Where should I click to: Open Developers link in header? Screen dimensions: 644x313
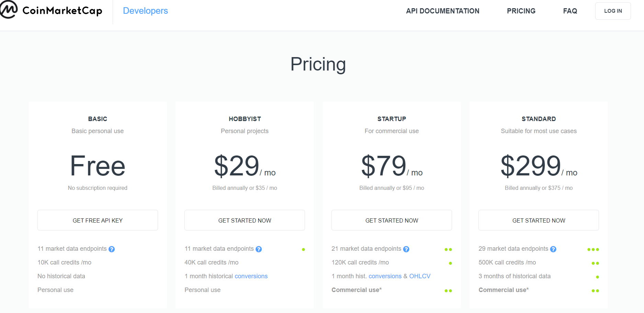point(145,11)
